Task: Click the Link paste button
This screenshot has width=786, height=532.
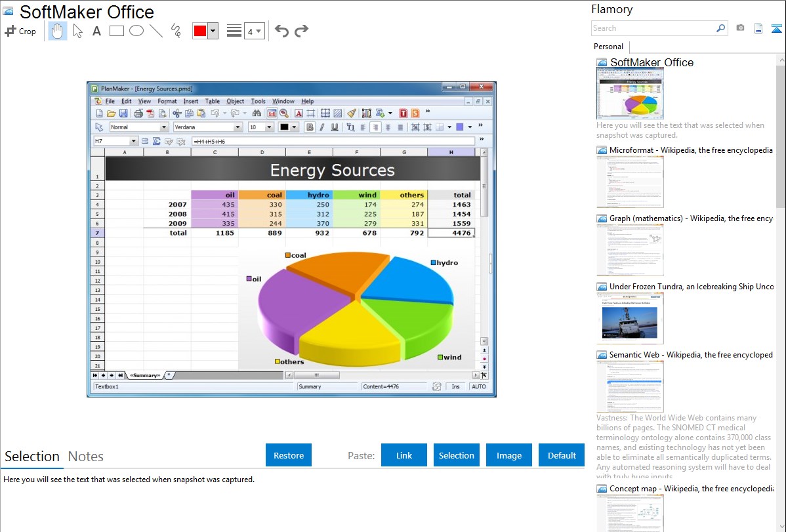Action: click(x=404, y=455)
